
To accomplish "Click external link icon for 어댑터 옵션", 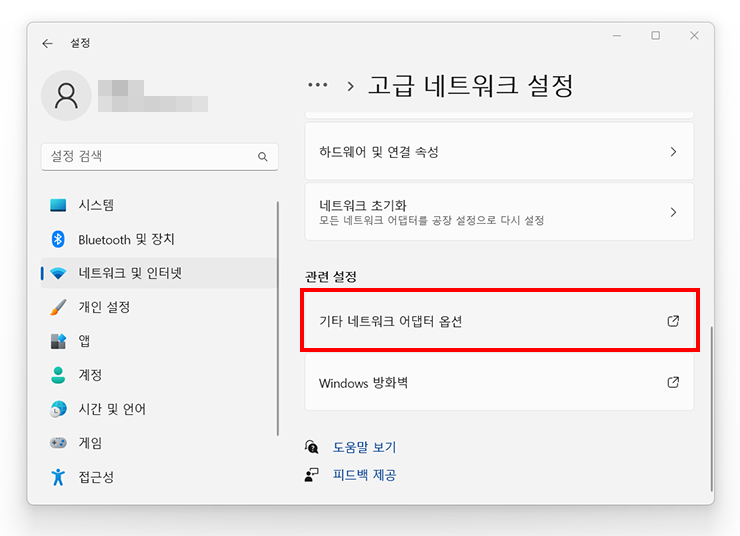I will (x=673, y=321).
